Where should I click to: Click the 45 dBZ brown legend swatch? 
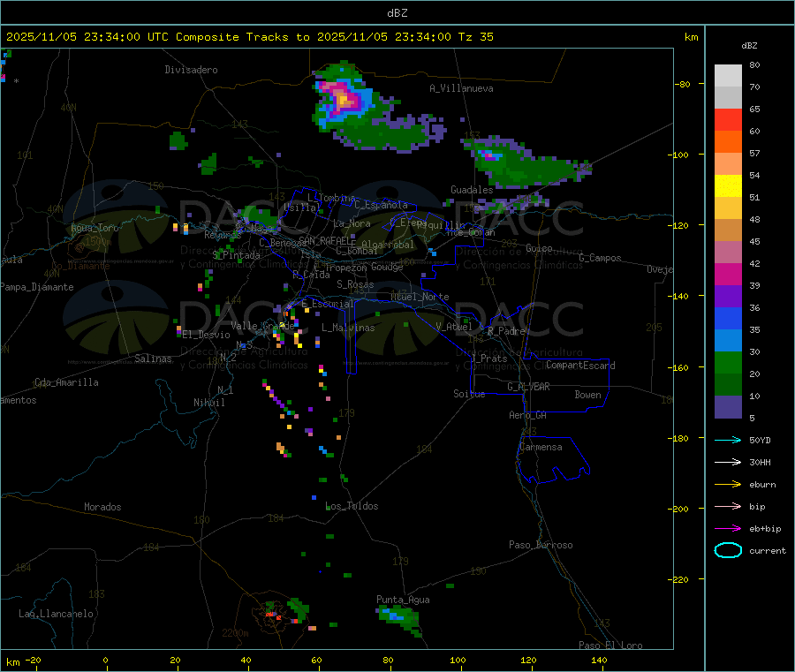728,230
